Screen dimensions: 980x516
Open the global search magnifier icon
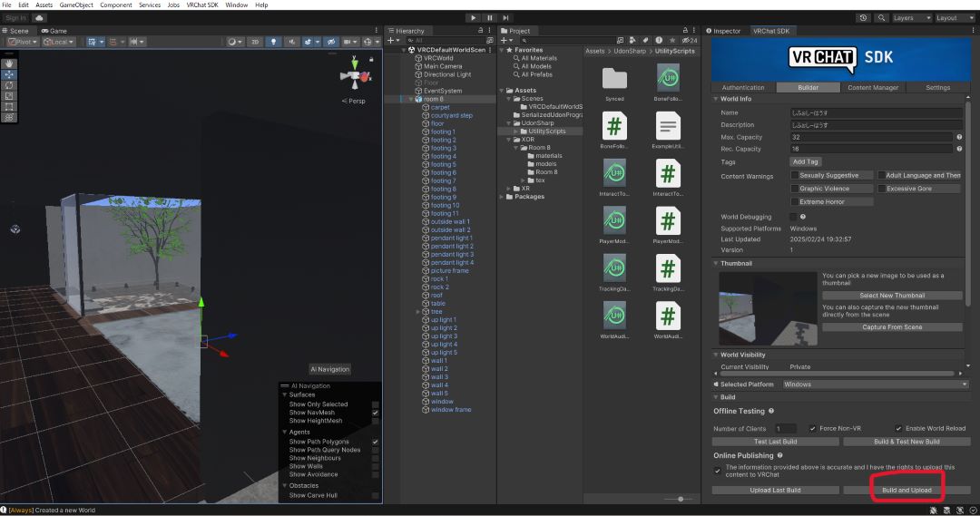881,18
